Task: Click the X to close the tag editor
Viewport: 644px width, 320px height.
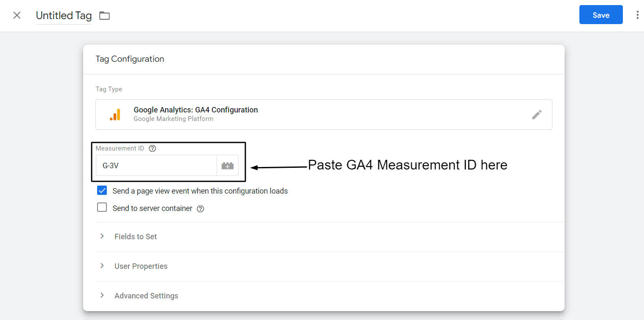Action: pyautogui.click(x=16, y=15)
